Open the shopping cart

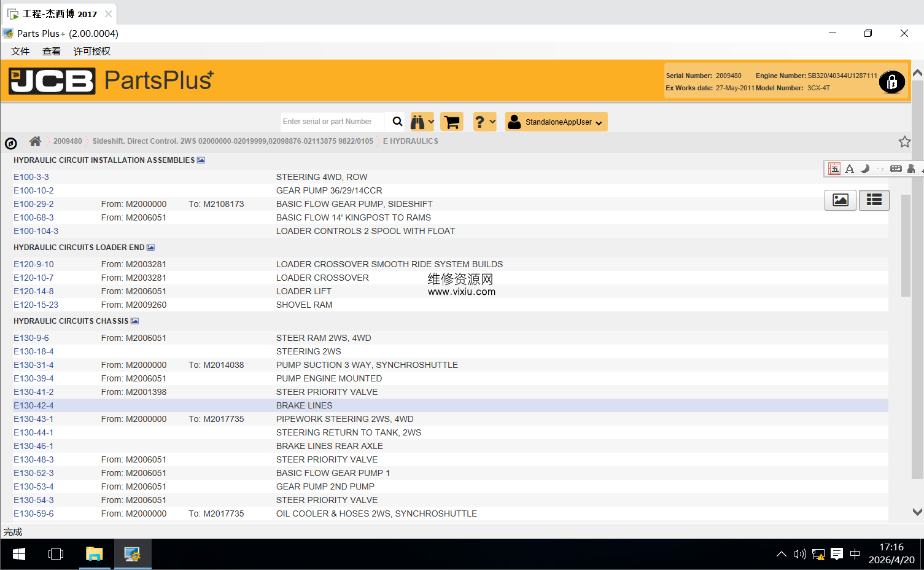(452, 122)
